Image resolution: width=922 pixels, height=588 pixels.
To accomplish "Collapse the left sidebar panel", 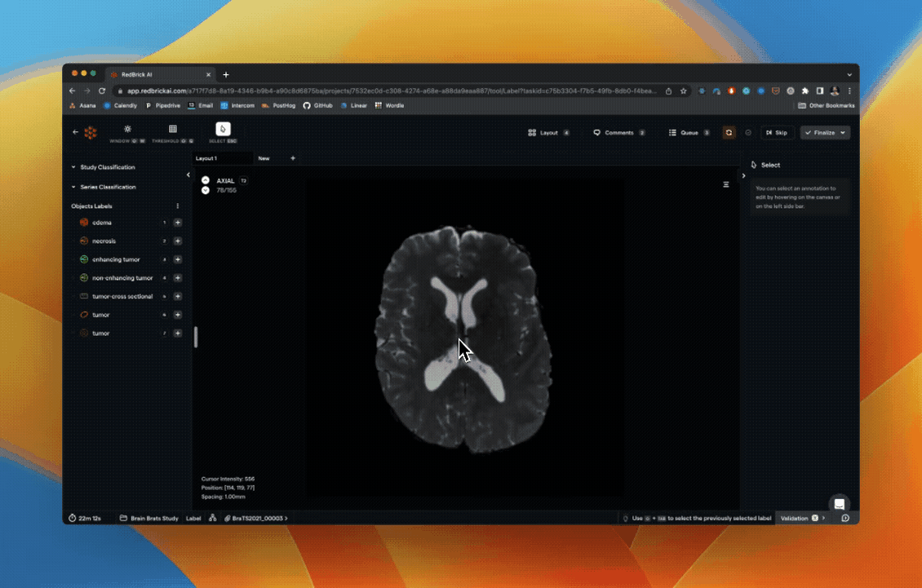I will coord(188,175).
